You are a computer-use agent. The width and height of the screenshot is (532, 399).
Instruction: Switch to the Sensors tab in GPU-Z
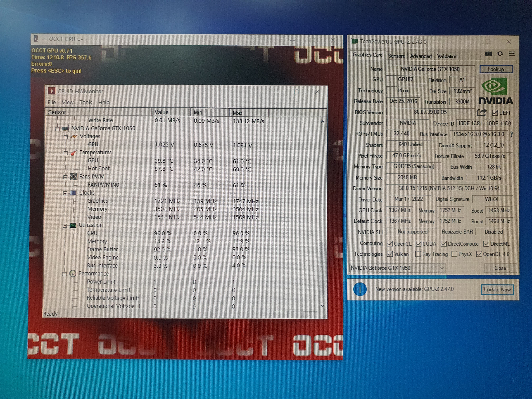396,56
